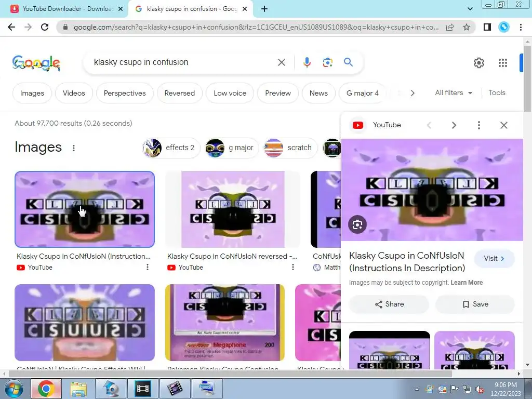
Task: Open a new browser tab
Action: tap(264, 9)
